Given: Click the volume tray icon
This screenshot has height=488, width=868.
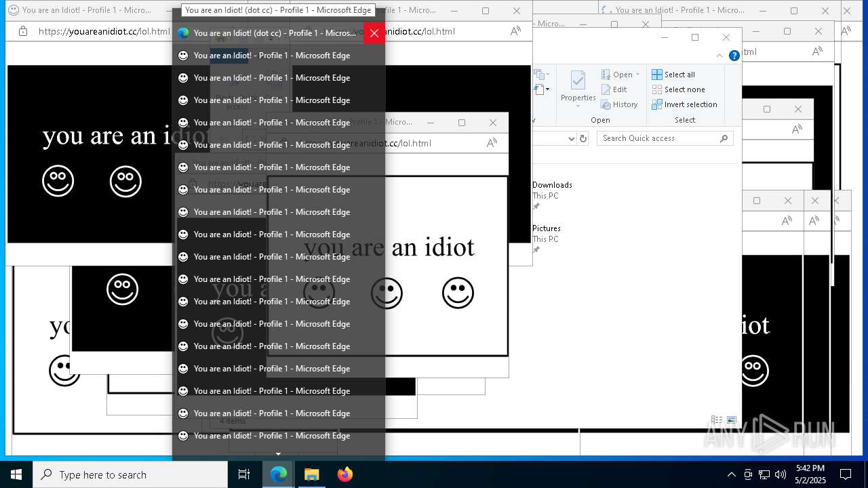Looking at the screenshot, I should pyautogui.click(x=781, y=474).
